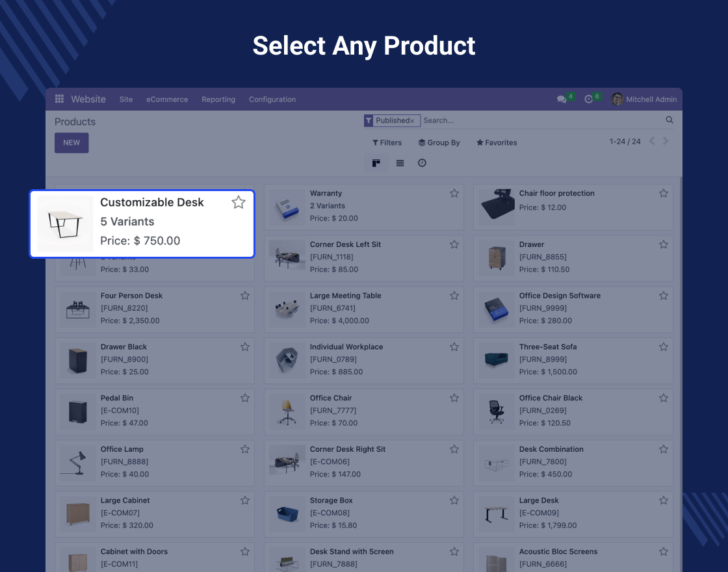Open the Office Lamp thumbnail image

[78, 463]
